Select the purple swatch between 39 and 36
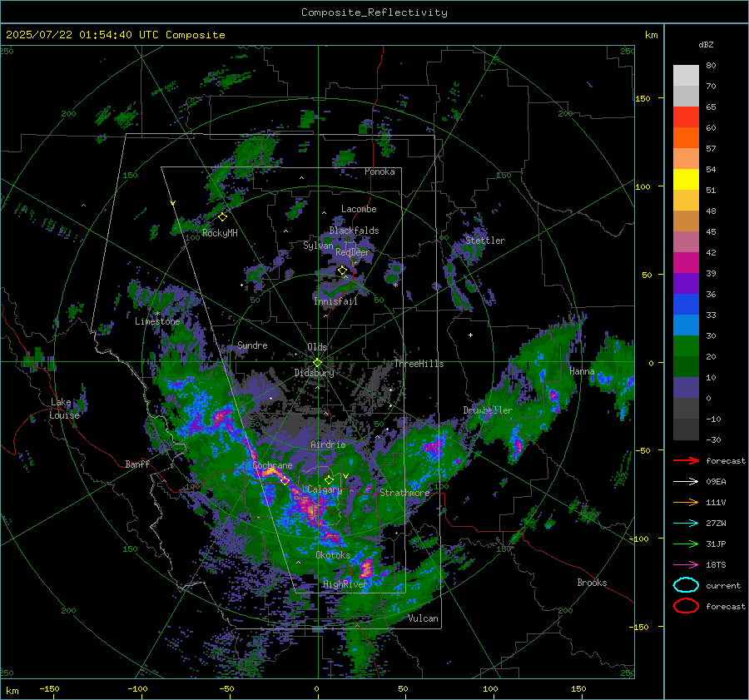 coord(686,283)
